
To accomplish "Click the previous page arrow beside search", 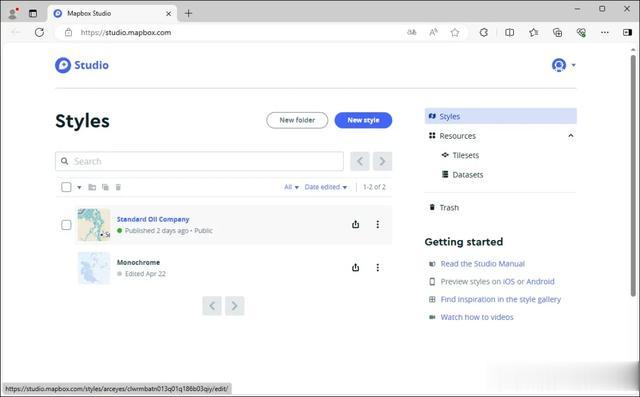I will pos(360,161).
